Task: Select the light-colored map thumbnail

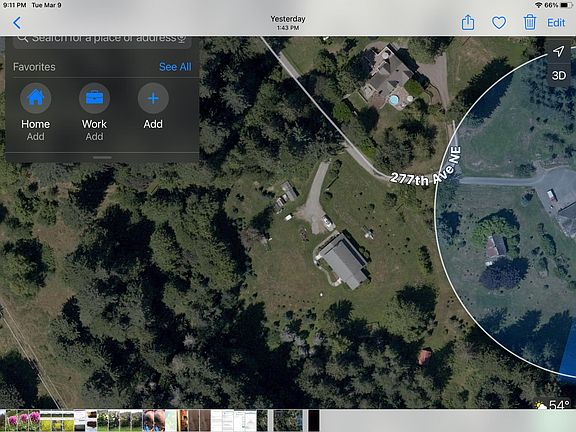Action: coord(171,420)
